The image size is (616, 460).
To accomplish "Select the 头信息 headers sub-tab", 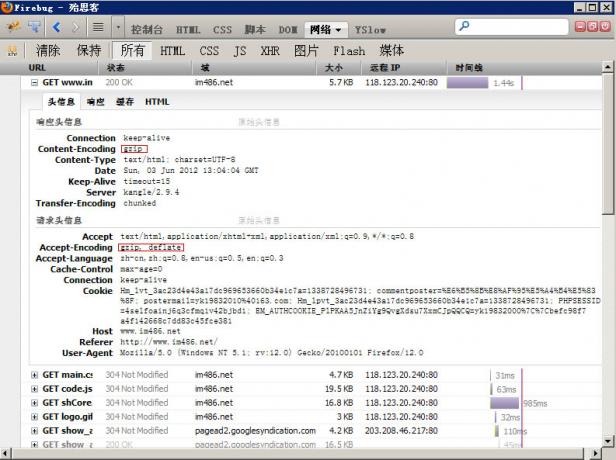I will click(61, 102).
